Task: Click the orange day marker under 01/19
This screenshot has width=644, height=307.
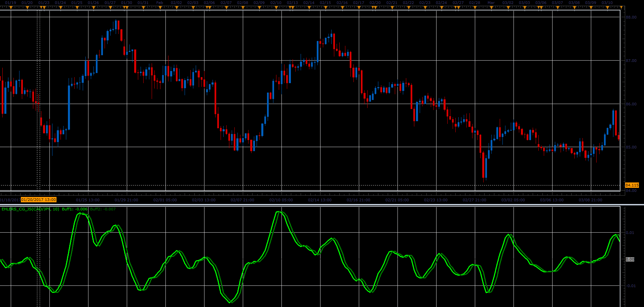Action: point(11,8)
